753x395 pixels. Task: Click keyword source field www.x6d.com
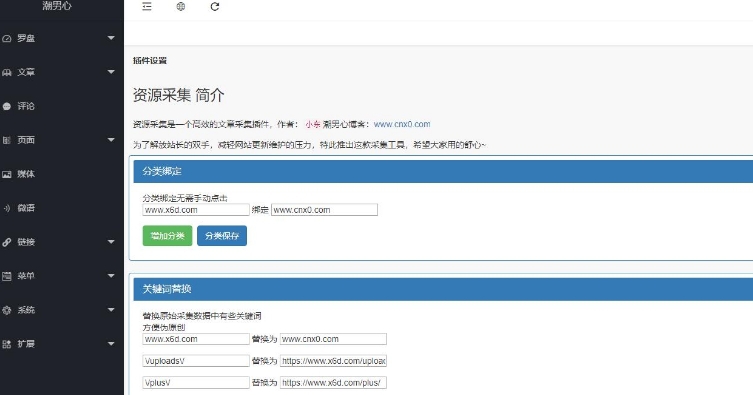(x=196, y=339)
